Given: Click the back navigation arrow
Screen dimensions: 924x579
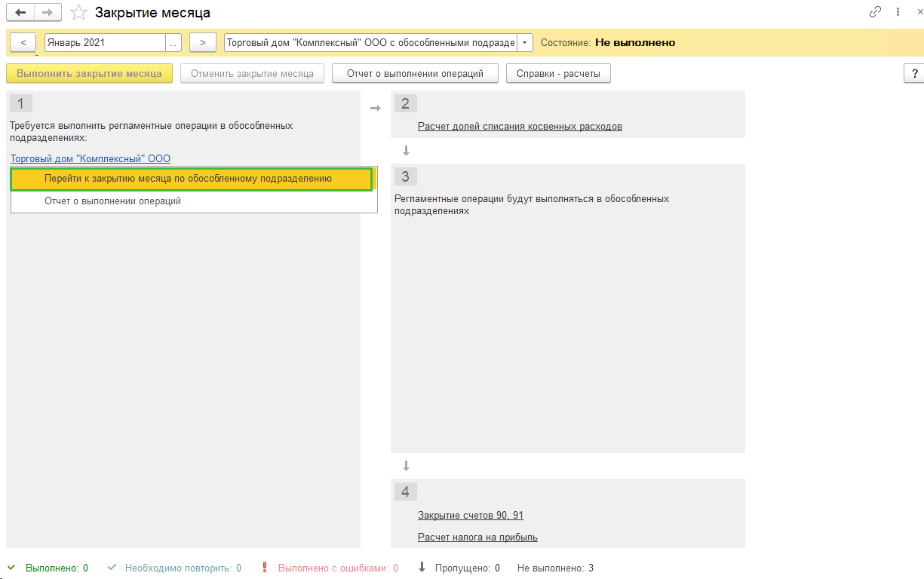Looking at the screenshot, I should [x=20, y=13].
